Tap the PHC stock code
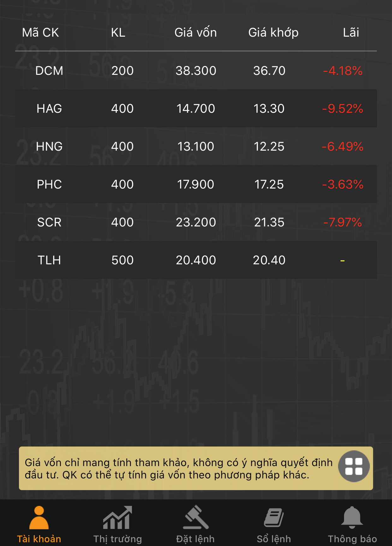The height and width of the screenshot is (546, 392). click(x=49, y=184)
